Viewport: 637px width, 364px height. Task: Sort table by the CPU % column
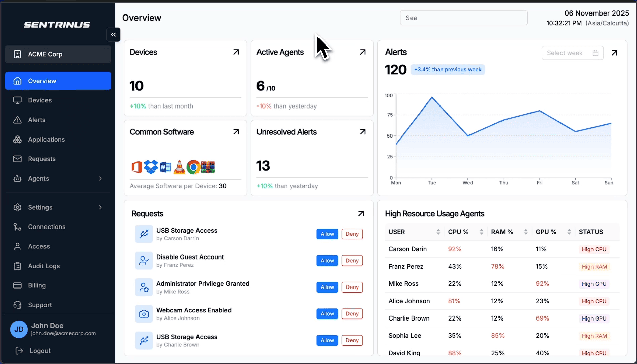click(481, 232)
